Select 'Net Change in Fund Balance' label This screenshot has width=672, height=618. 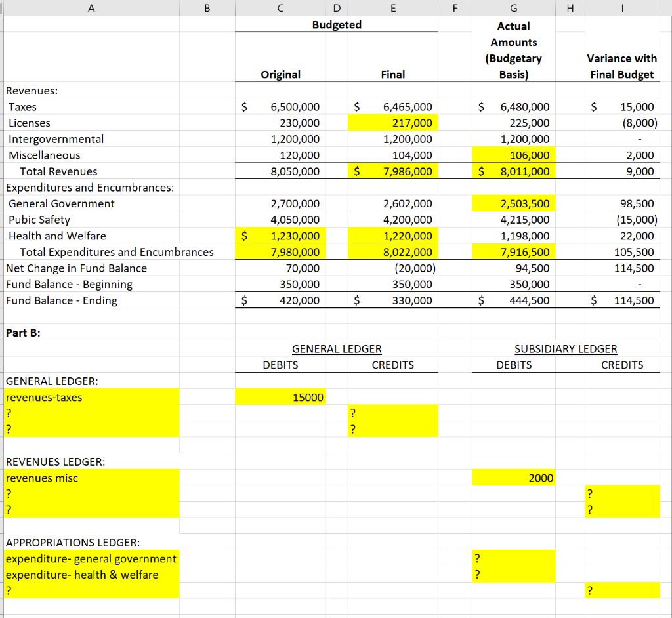pos(76,268)
